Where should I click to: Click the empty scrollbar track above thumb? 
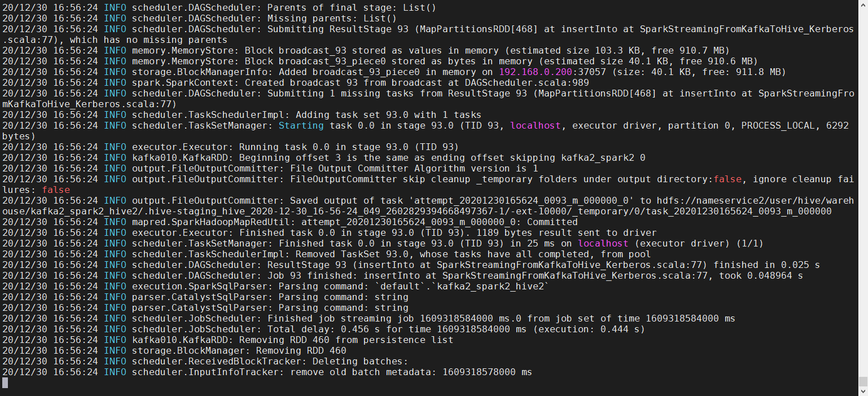pyautogui.click(x=863, y=192)
